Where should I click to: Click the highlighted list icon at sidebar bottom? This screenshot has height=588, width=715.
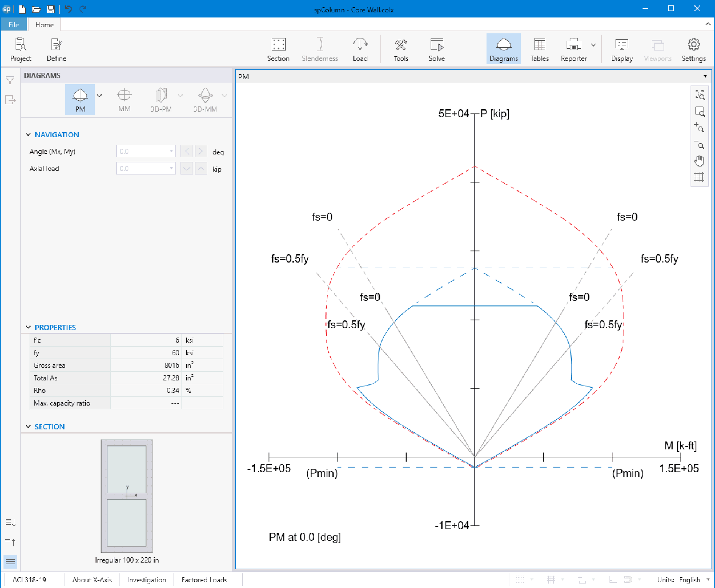[10, 562]
